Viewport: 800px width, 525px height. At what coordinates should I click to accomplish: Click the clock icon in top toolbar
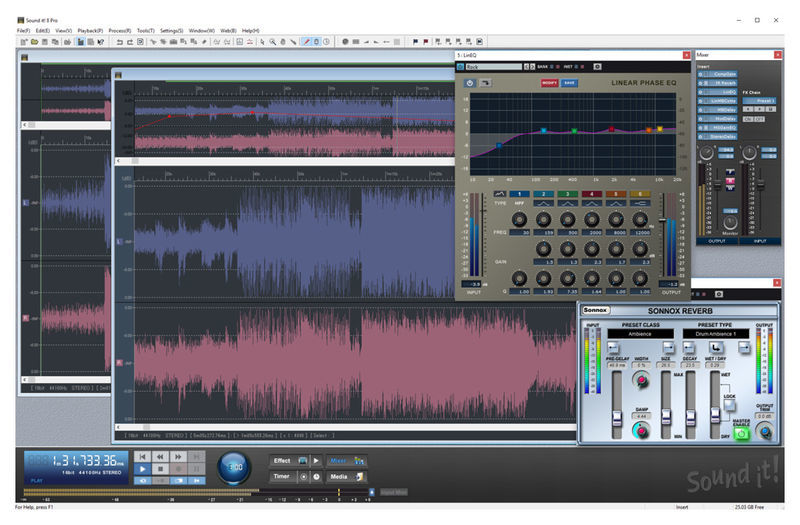point(326,42)
